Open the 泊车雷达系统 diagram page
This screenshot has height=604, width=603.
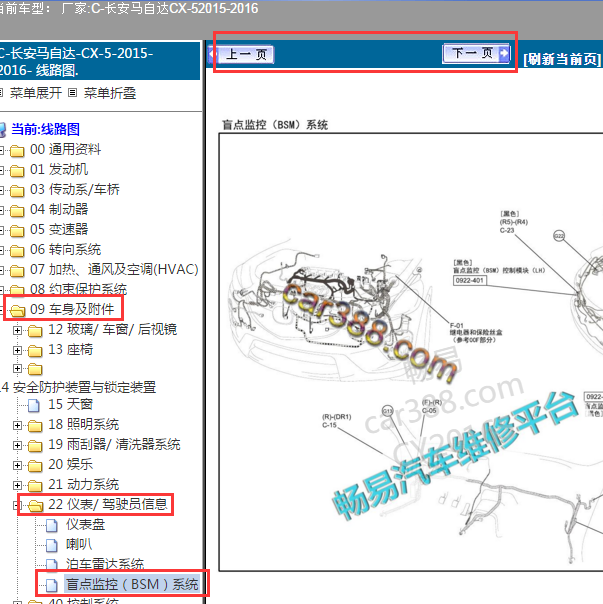pyautogui.click(x=105, y=564)
